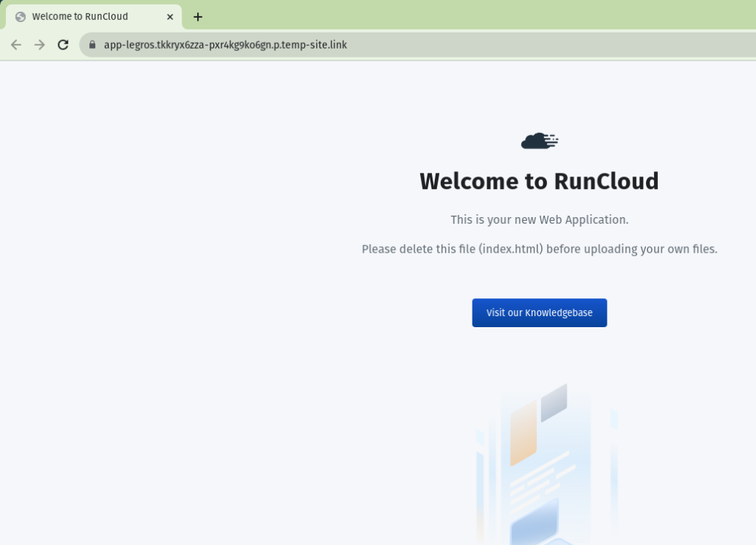The width and height of the screenshot is (756, 545).
Task: Click the RunCloud cloud logo
Action: click(x=540, y=141)
